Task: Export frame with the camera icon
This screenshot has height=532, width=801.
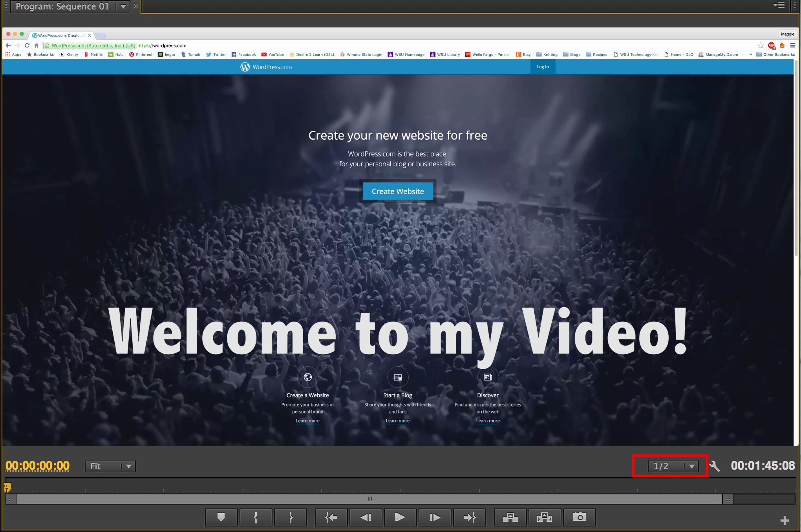Action: point(579,517)
